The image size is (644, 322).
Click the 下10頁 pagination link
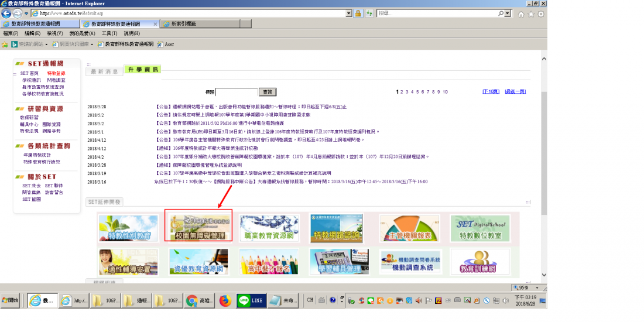(x=491, y=91)
